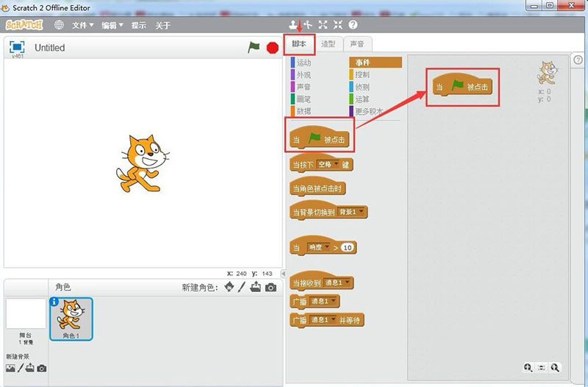
Task: Paint new backdrop brush icon
Action: 21,368
